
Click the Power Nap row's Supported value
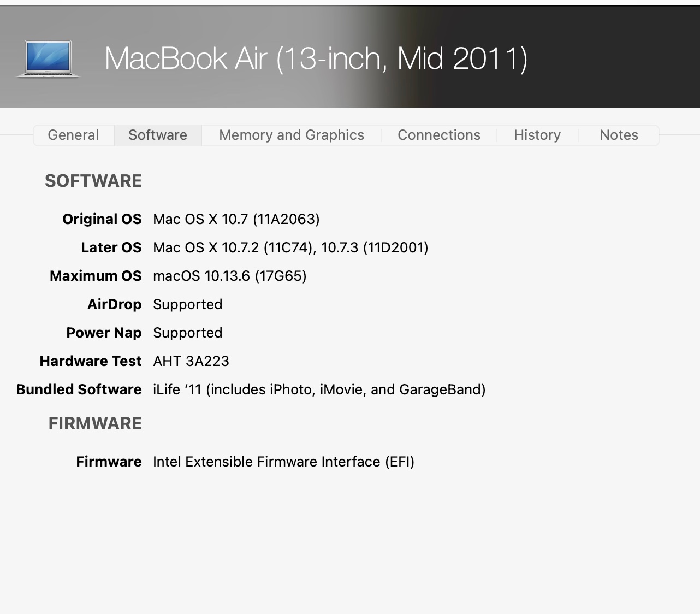click(187, 333)
